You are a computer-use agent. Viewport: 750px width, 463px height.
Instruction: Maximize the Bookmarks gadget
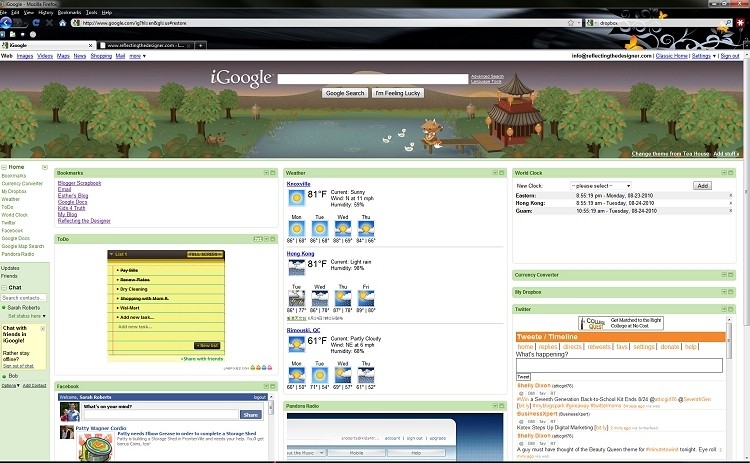273,173
